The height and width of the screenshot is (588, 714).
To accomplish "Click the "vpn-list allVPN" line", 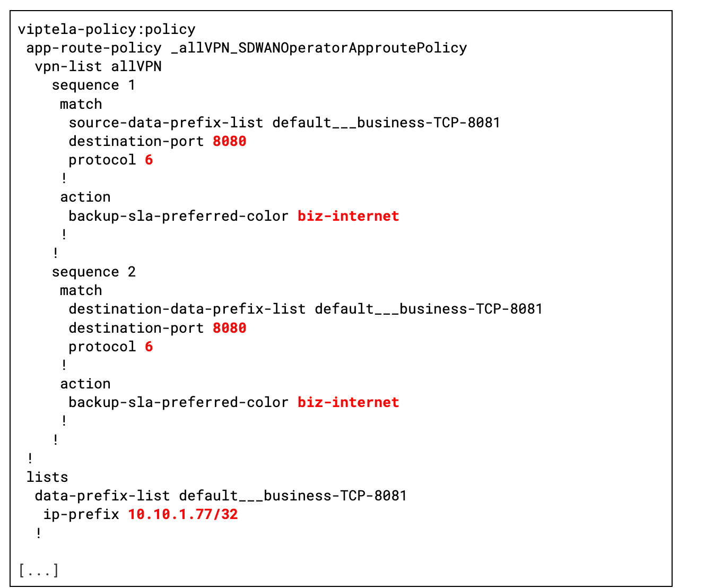I will [x=98, y=66].
